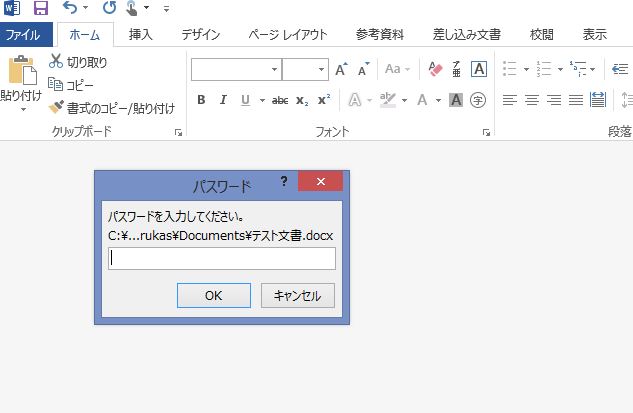This screenshot has height=413, width=633.
Task: Click the multilevel list icon
Action: pyautogui.click(x=578, y=69)
